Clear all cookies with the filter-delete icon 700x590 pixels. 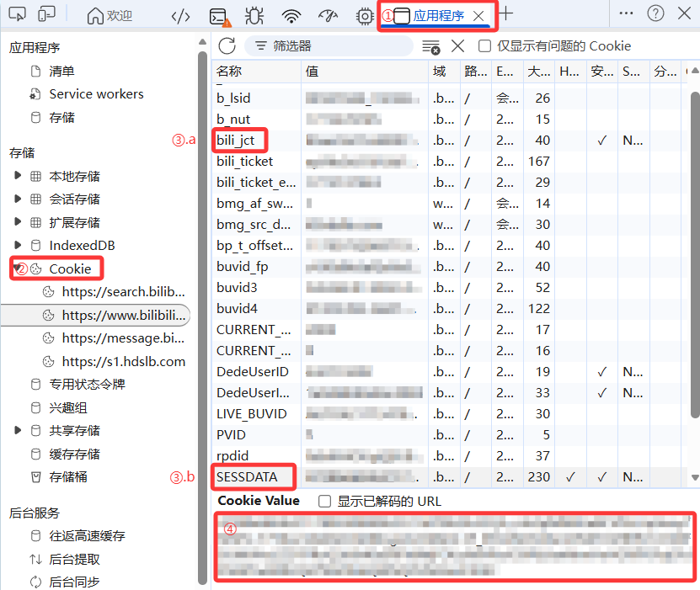[x=430, y=46]
